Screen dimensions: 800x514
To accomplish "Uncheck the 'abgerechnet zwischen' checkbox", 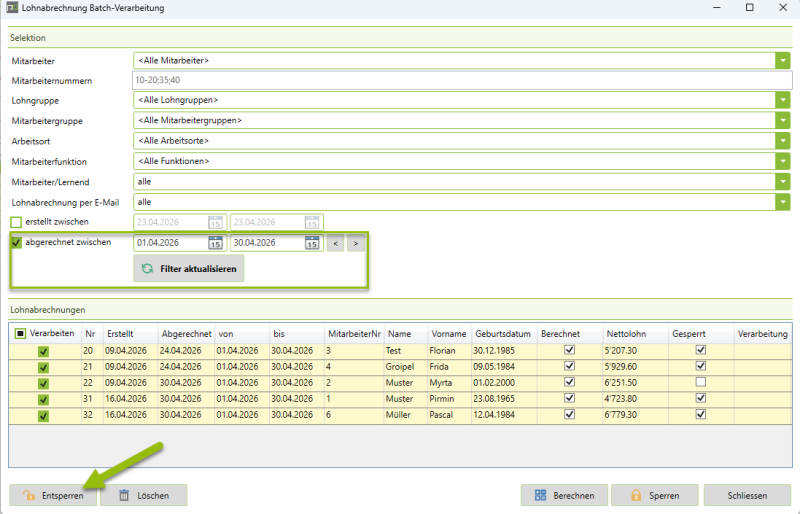I will (16, 242).
